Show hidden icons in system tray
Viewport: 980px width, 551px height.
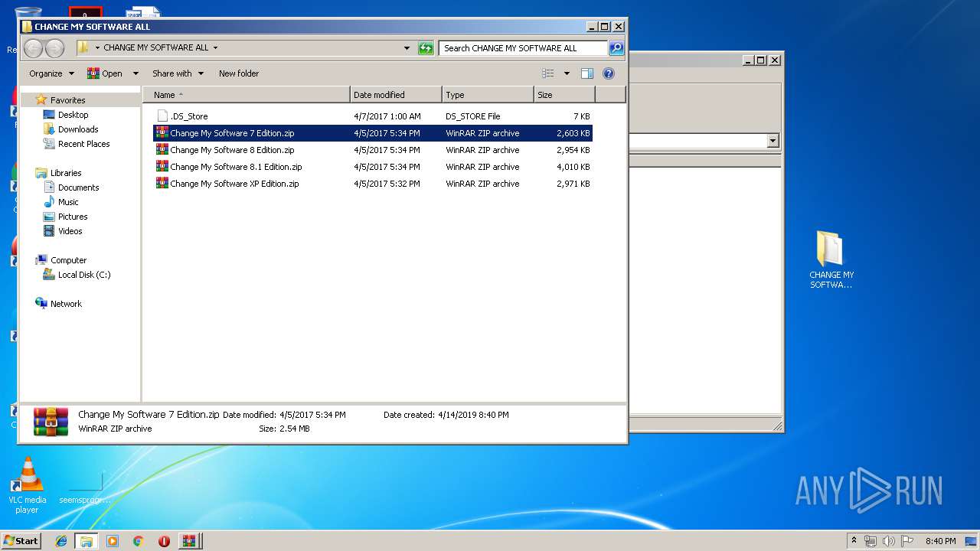tap(854, 541)
